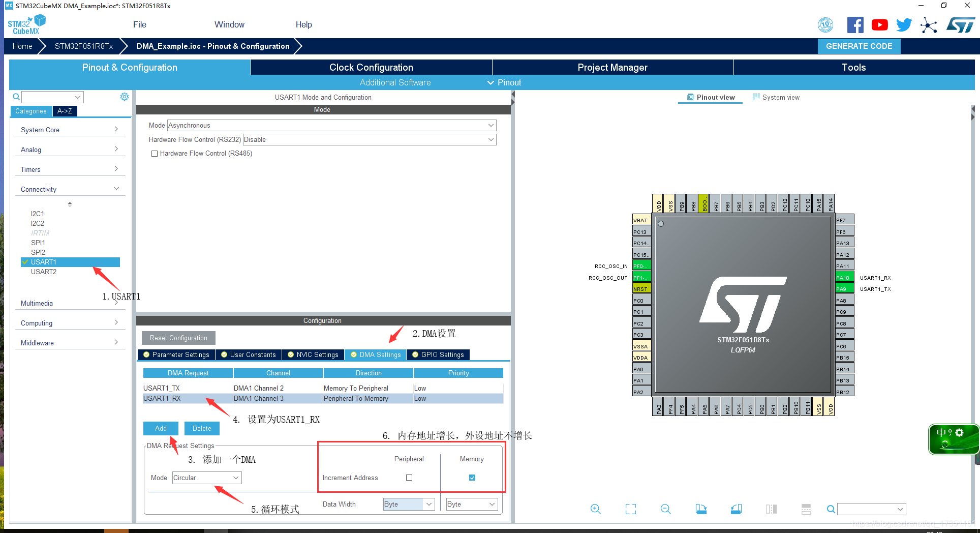The width and height of the screenshot is (980, 533).
Task: Zoom out of the chip pinout
Action: (666, 509)
